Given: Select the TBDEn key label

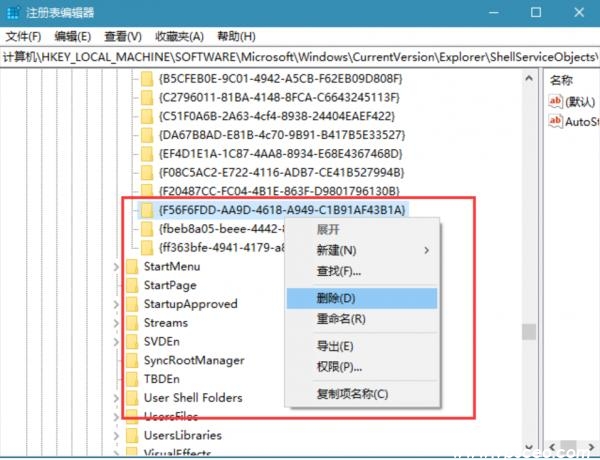Looking at the screenshot, I should click(162, 379).
